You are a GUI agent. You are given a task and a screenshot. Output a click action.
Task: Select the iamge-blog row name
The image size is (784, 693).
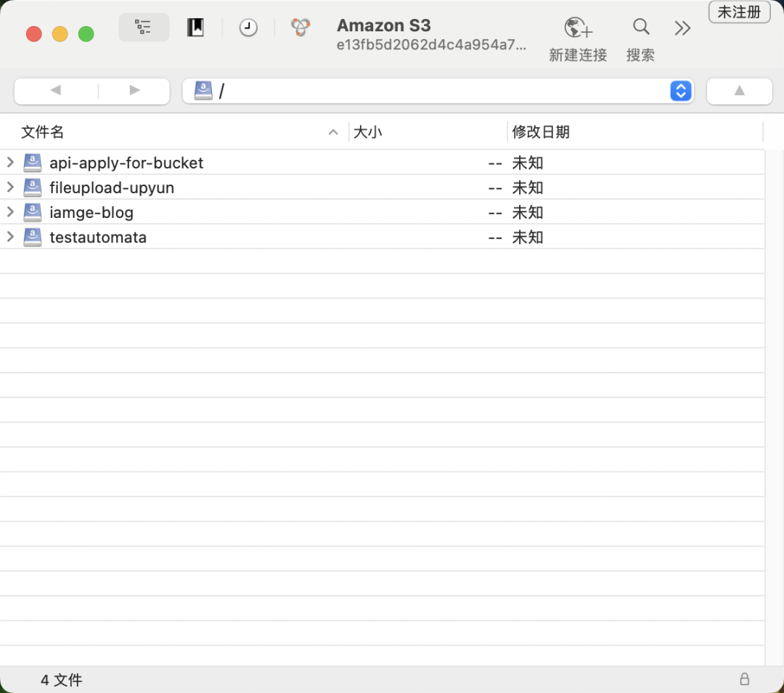click(x=91, y=213)
